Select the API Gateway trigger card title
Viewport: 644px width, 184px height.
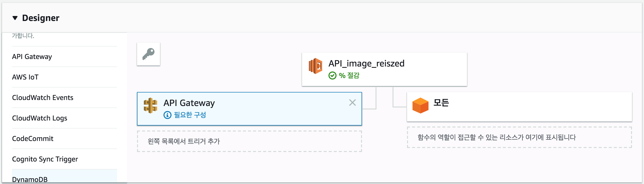point(189,103)
